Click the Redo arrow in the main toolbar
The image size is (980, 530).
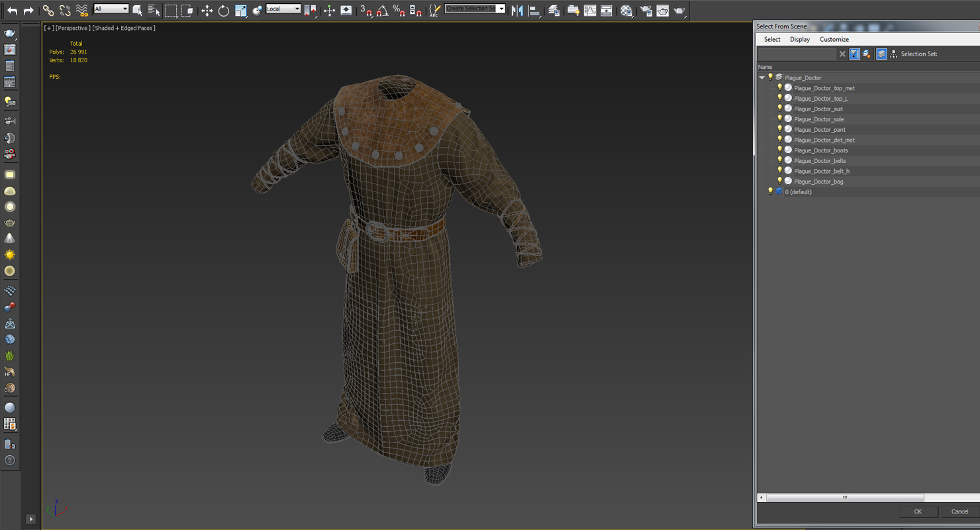click(x=28, y=11)
